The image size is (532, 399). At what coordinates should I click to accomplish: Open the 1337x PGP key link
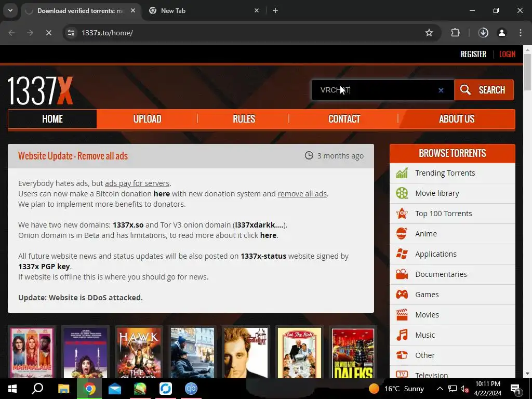[x=44, y=267]
